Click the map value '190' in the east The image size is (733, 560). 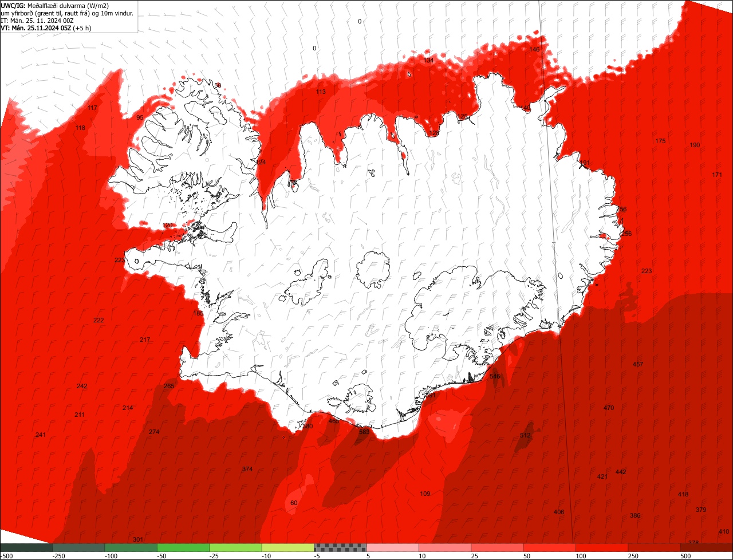point(695,145)
